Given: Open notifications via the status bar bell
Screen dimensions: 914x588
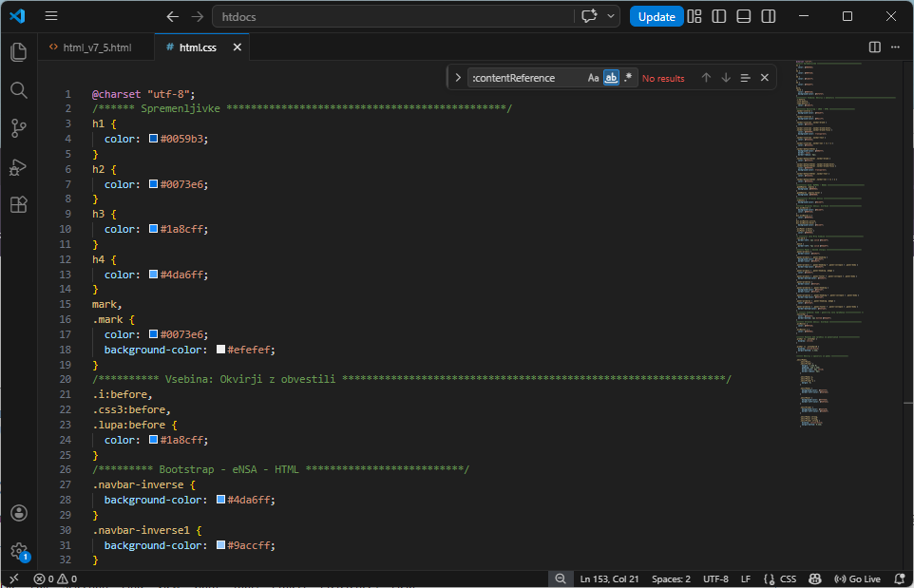Looking at the screenshot, I should point(899,579).
